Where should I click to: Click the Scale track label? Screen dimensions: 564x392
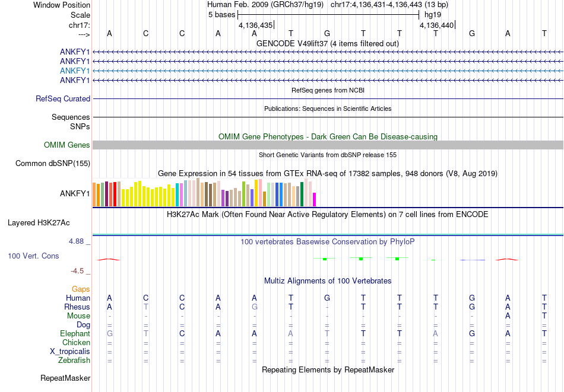tap(80, 15)
